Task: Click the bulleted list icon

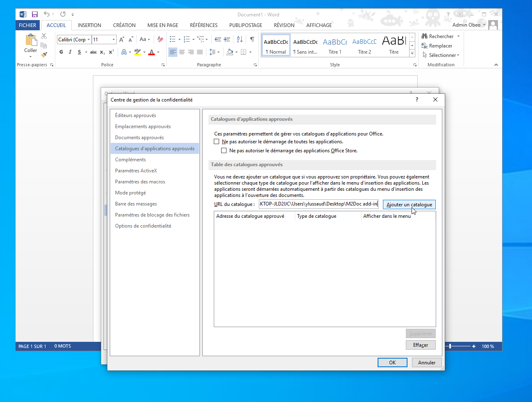Action: coord(173,40)
